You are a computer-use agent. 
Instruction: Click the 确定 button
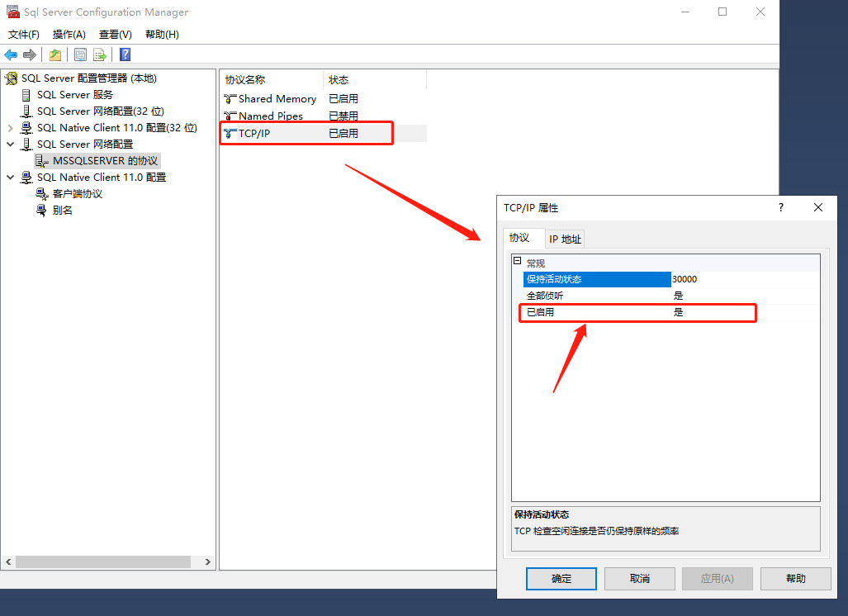click(x=561, y=579)
